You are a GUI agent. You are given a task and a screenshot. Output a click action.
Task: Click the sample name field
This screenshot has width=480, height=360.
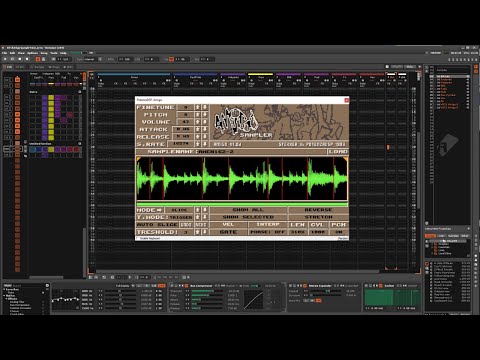pos(262,152)
